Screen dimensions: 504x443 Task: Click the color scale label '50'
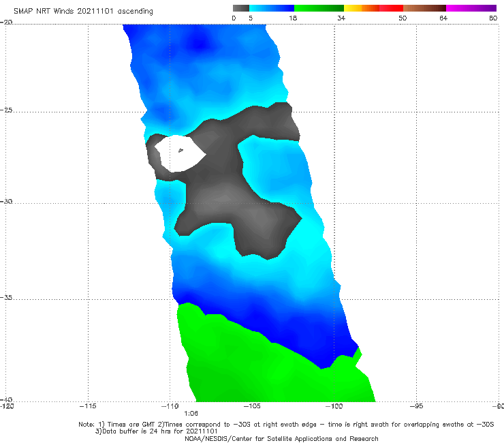coord(403,18)
